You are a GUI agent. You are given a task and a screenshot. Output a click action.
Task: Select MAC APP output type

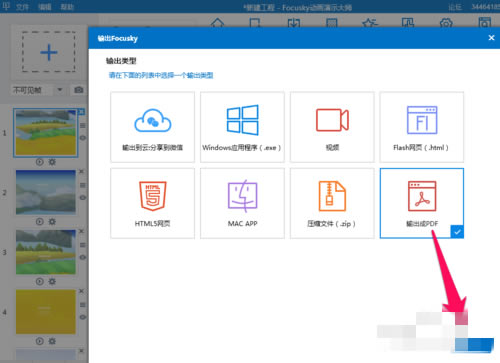pyautogui.click(x=242, y=203)
